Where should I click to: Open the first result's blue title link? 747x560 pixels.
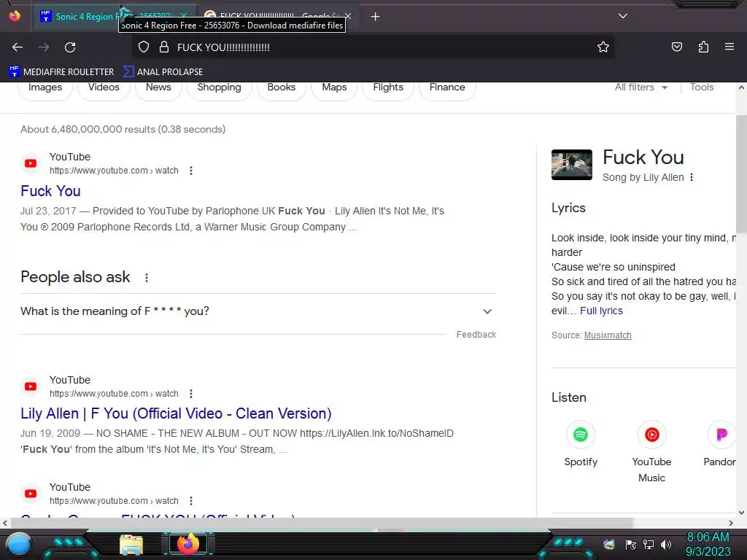click(50, 191)
